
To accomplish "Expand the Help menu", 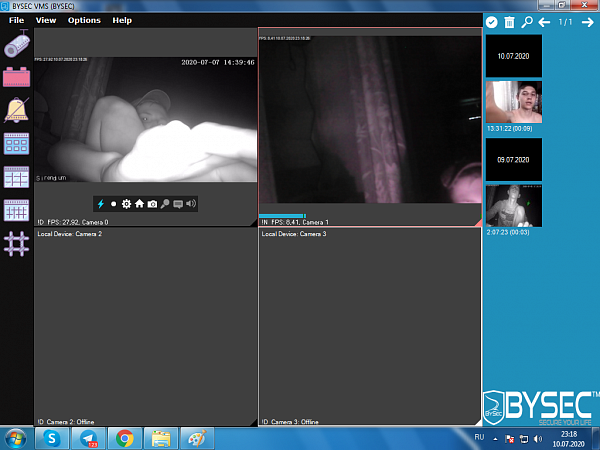I will click(122, 20).
